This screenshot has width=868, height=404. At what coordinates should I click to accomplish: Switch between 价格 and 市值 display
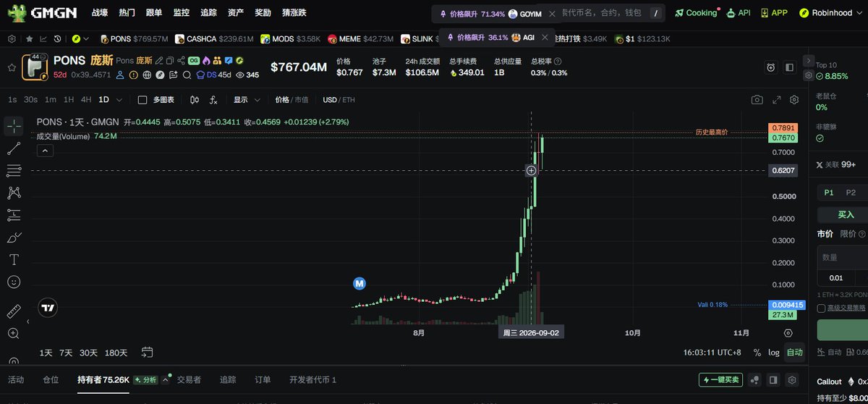[x=292, y=100]
